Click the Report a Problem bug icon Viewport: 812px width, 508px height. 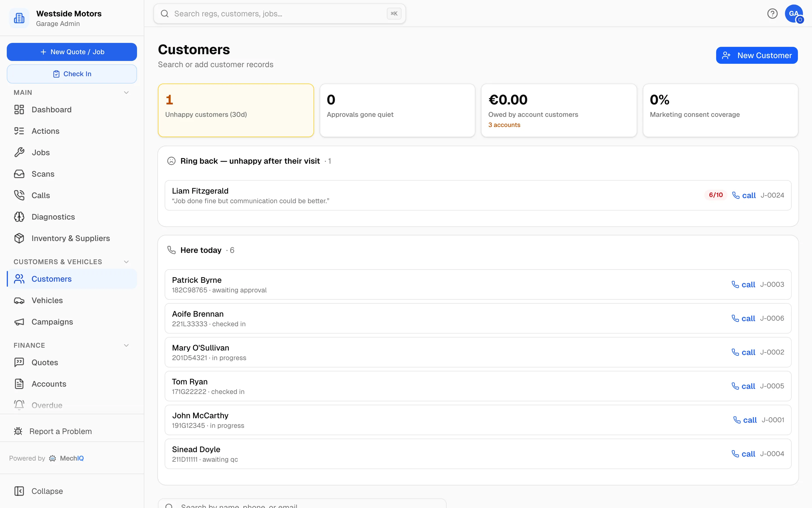click(18, 431)
